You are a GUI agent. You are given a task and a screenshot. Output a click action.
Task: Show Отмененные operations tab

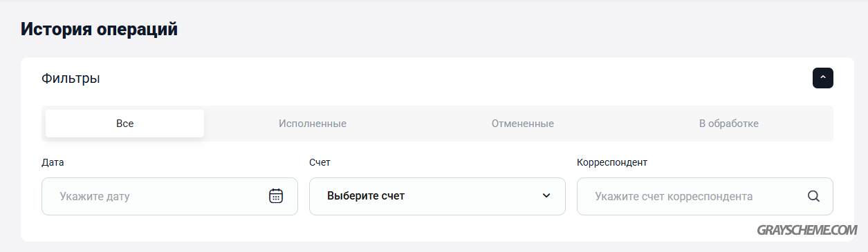point(523,124)
